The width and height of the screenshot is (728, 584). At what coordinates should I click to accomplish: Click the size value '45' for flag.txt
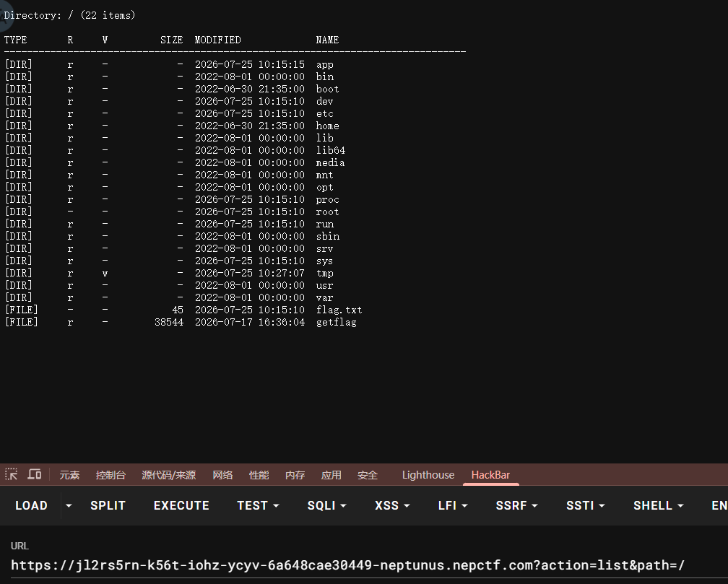(178, 310)
